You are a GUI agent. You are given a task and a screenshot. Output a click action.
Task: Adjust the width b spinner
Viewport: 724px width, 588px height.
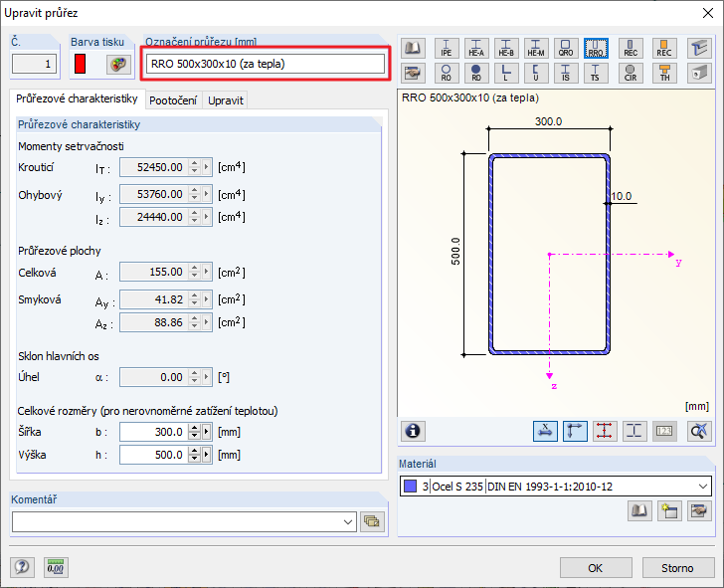[x=194, y=432]
